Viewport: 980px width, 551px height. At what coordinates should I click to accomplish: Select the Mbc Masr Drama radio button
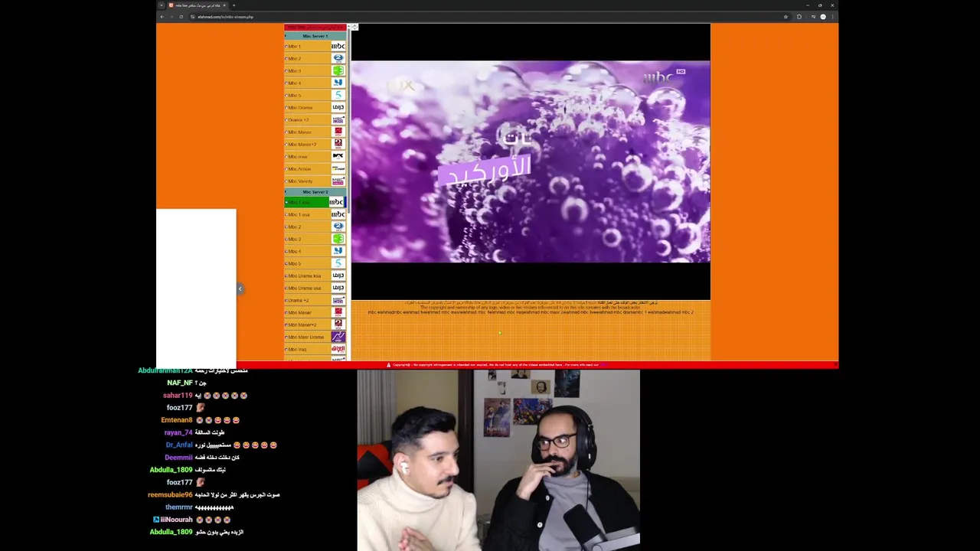pos(286,337)
